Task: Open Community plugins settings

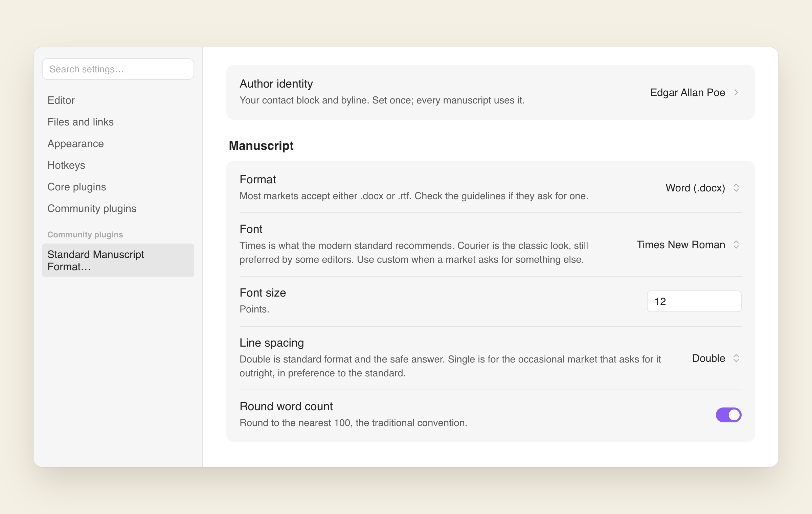Action: (x=92, y=208)
